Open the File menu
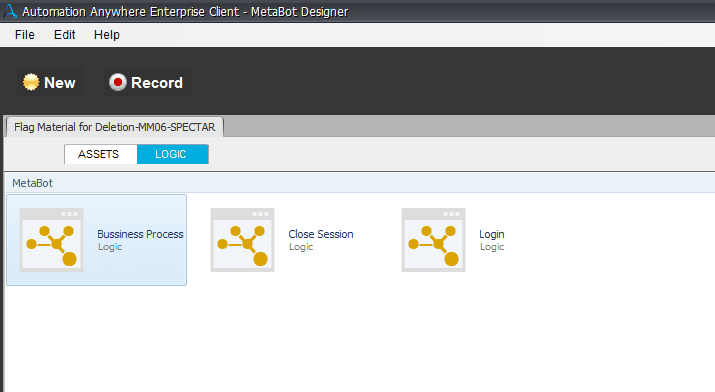The width and height of the screenshot is (715, 392). [x=25, y=35]
